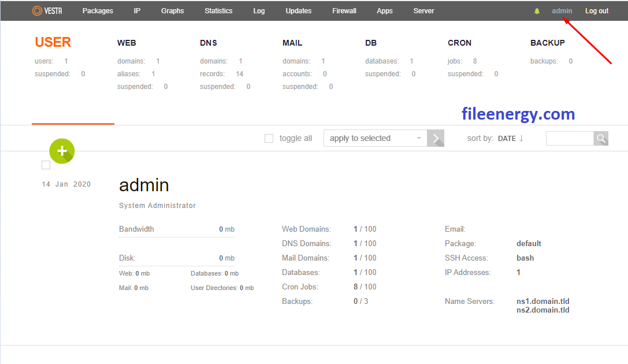Click the Package value default
The height and width of the screenshot is (364, 628).
point(529,243)
